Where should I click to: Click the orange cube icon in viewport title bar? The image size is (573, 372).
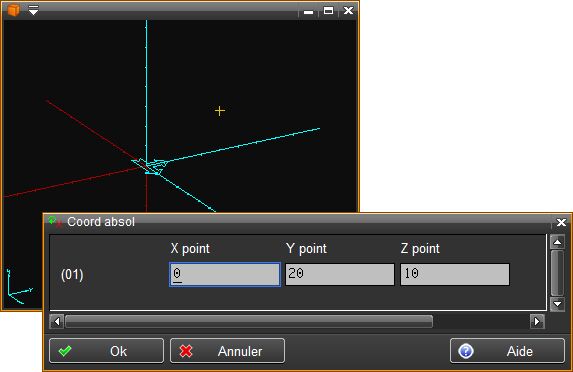13,10
